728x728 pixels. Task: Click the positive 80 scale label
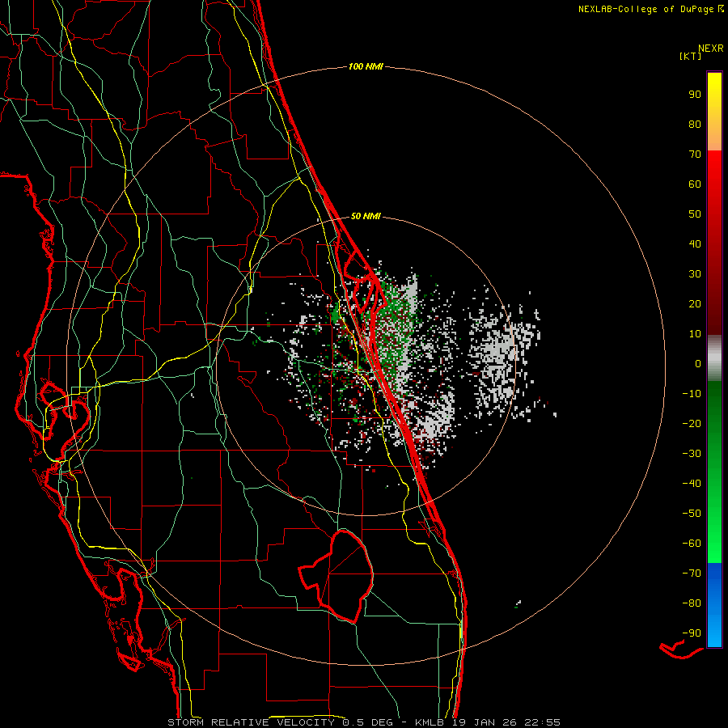point(695,124)
